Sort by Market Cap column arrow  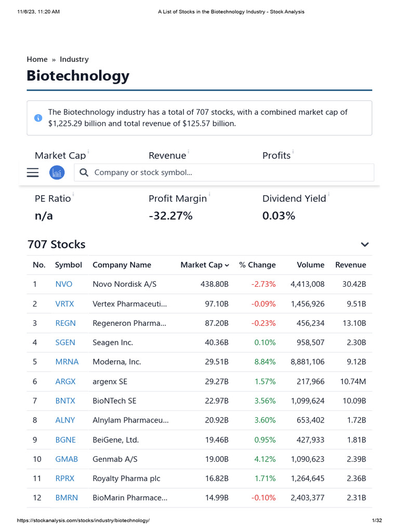[x=227, y=265]
